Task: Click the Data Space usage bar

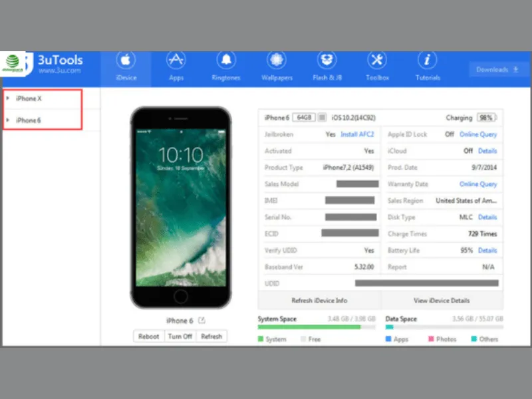Action: (x=444, y=327)
